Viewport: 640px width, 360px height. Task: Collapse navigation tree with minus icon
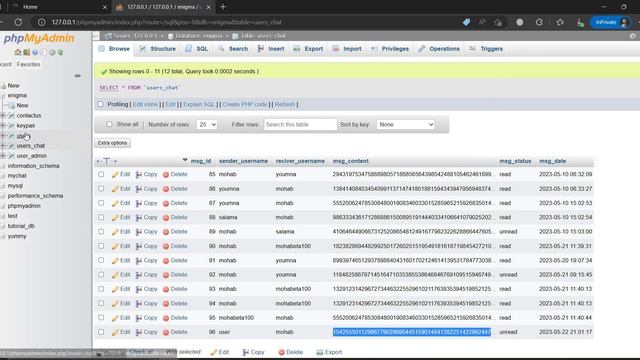[78, 76]
